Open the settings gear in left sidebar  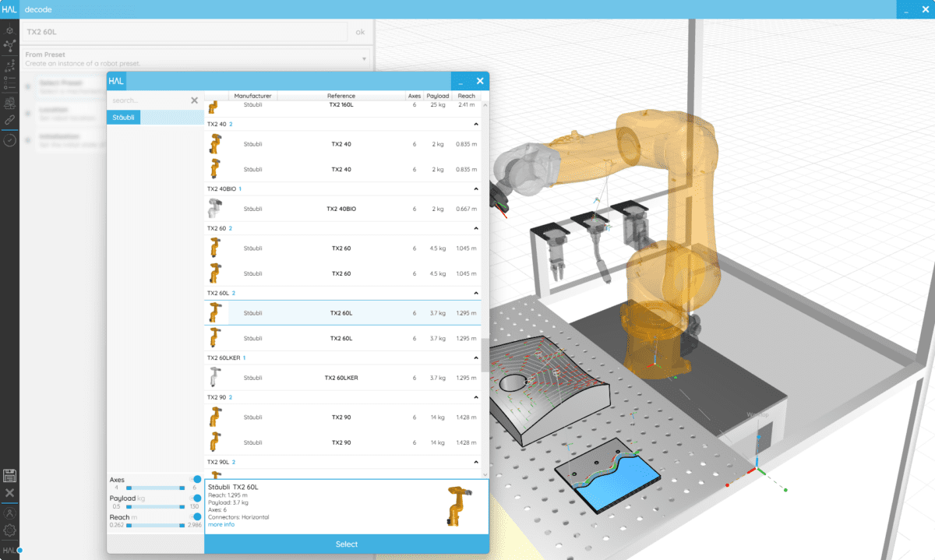[x=9, y=530]
